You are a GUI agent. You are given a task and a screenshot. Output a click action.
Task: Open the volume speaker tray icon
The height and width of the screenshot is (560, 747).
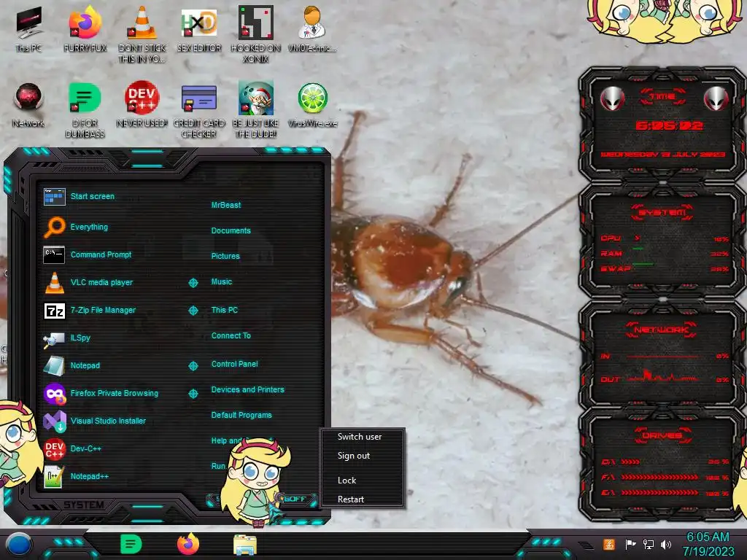click(666, 544)
